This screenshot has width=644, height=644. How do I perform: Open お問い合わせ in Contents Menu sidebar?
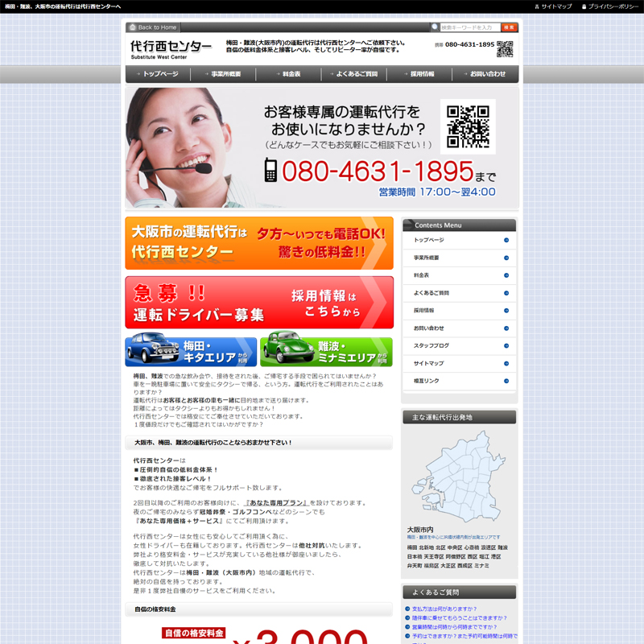click(459, 328)
